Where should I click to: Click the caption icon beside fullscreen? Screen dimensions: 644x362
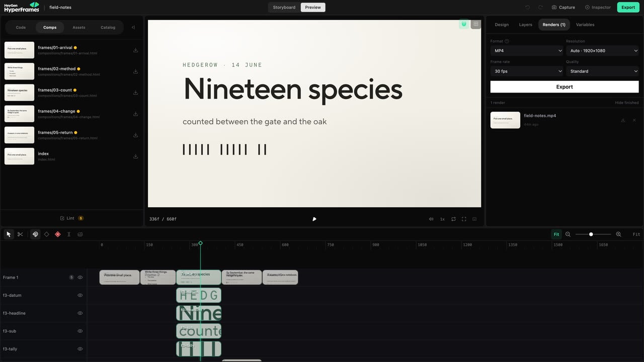474,219
